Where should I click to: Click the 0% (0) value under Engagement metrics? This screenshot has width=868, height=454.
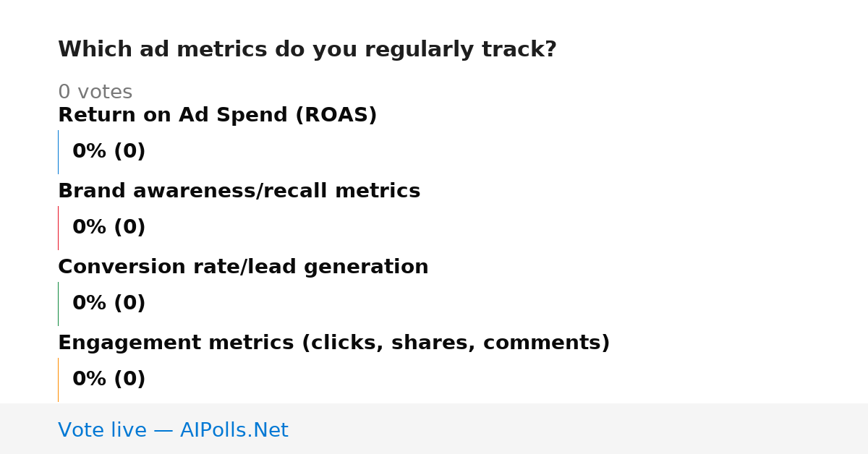[x=109, y=379]
